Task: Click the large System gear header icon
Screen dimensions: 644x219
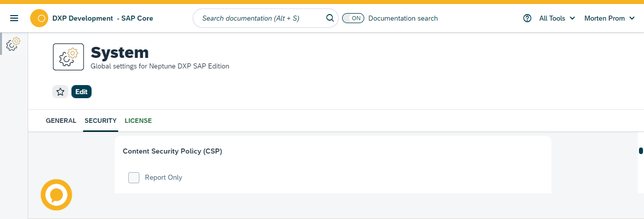Action: point(68,56)
